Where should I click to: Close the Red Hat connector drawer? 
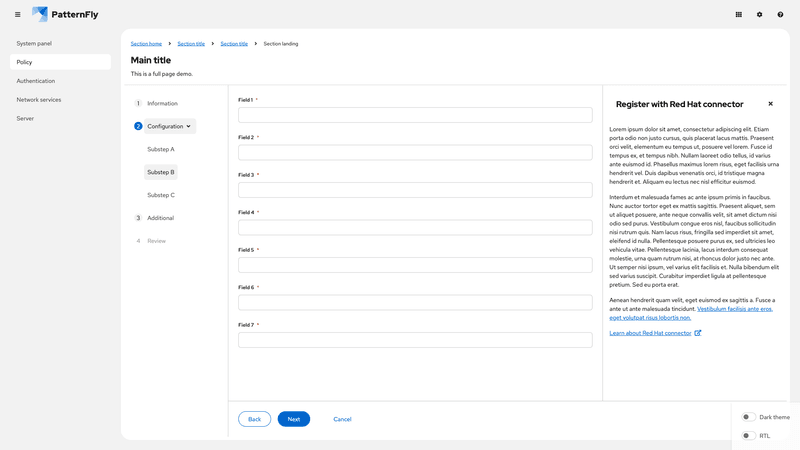click(x=770, y=104)
